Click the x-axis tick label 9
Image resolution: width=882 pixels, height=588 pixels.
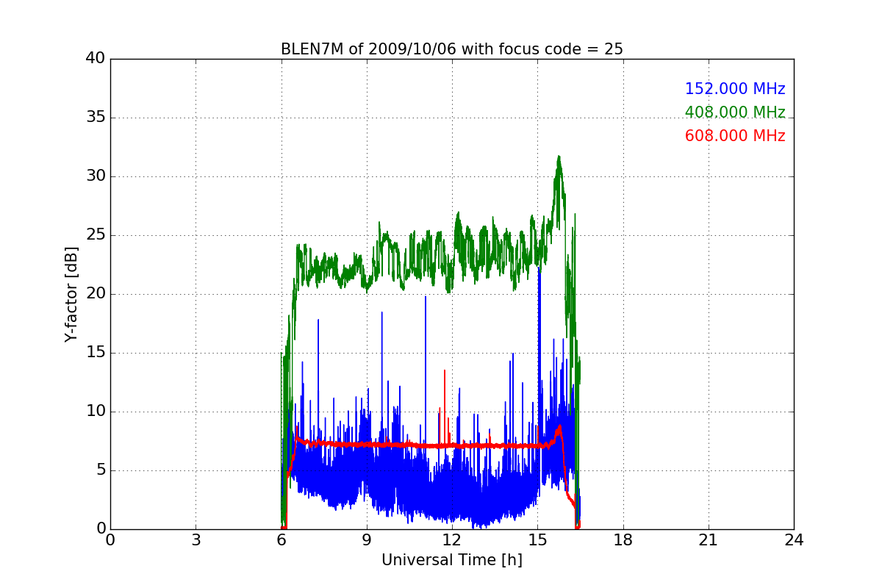pyautogui.click(x=367, y=539)
